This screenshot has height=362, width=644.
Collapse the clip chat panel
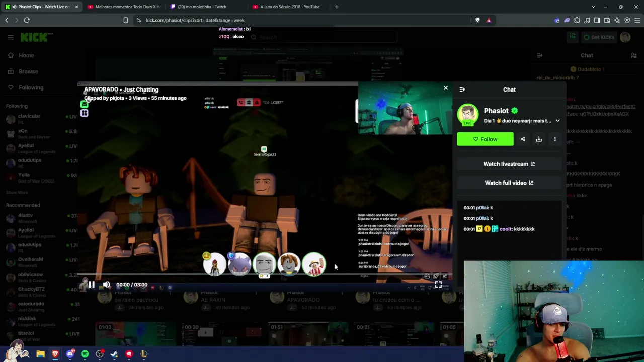(x=462, y=89)
